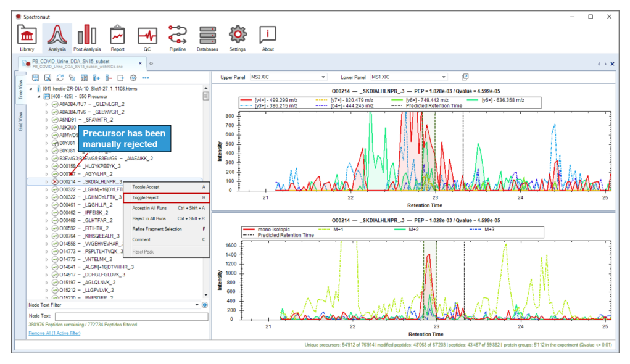The width and height of the screenshot is (630, 364).
Task: Collapse the [400 - 425] precursor window node
Action: [x=39, y=96]
